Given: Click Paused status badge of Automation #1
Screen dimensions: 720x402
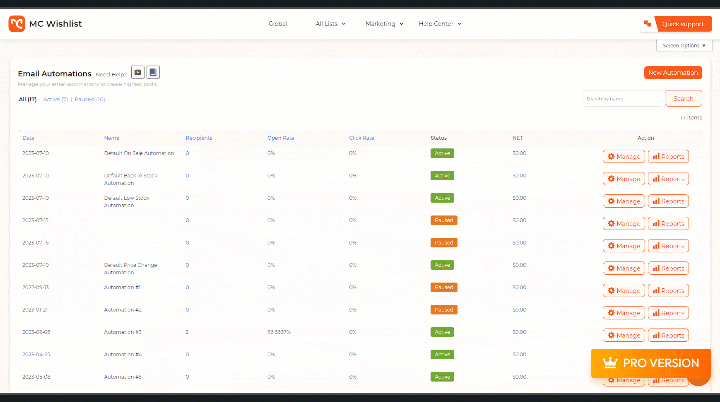Looking at the screenshot, I should pos(444,287).
